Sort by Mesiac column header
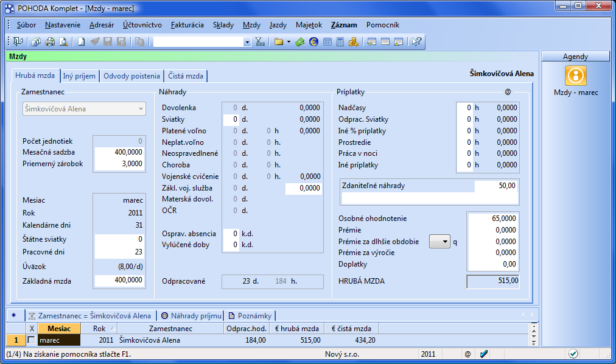Image resolution: width=616 pixels, height=364 pixels. tap(59, 328)
